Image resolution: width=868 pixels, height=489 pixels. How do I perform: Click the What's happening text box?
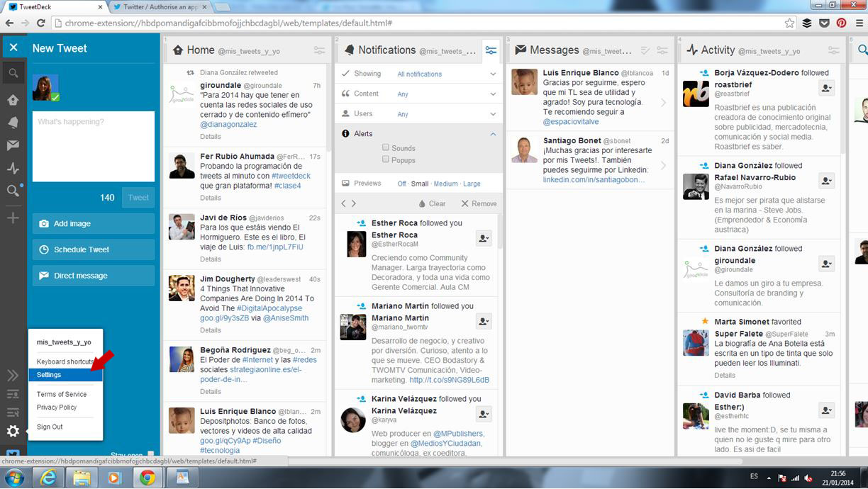click(93, 147)
